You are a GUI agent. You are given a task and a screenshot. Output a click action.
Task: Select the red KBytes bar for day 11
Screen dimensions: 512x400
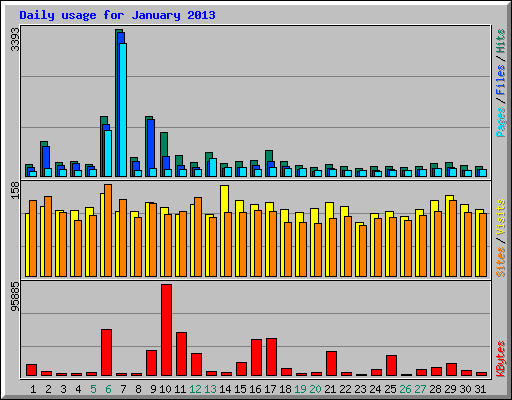181,354
